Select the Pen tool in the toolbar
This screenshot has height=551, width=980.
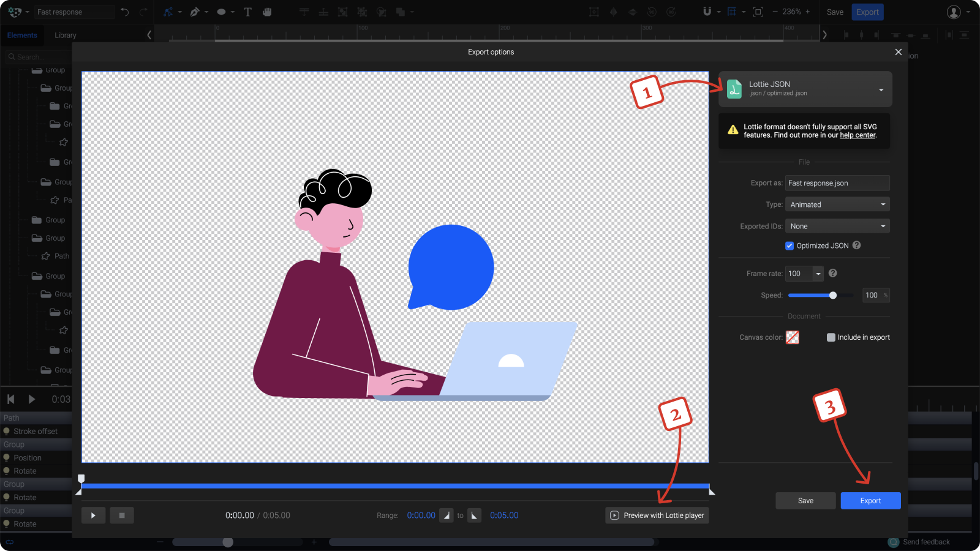point(196,12)
